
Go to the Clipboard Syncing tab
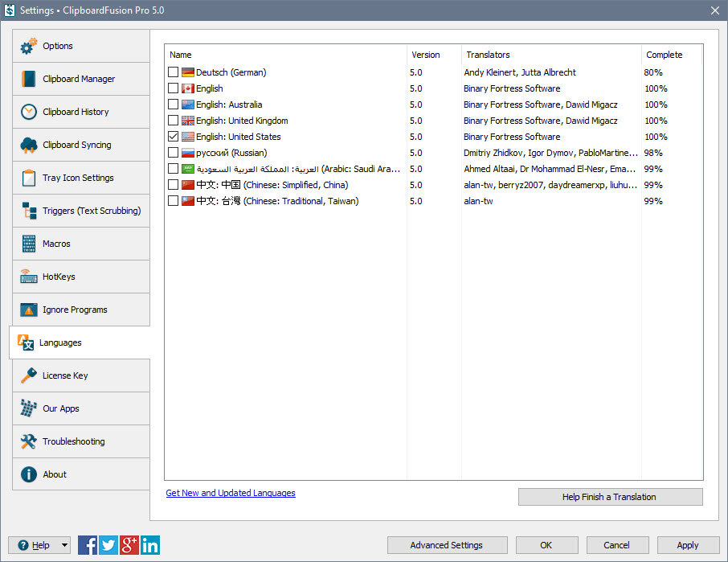(81, 145)
